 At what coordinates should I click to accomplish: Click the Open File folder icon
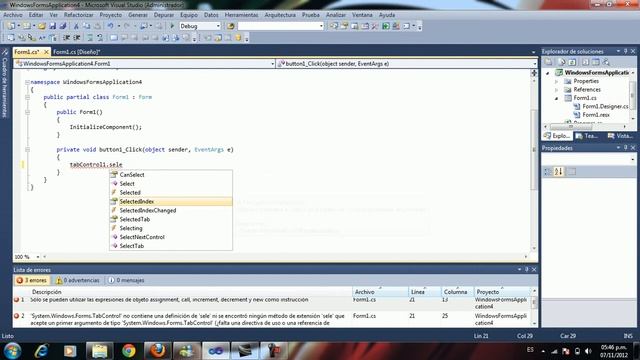click(42, 26)
